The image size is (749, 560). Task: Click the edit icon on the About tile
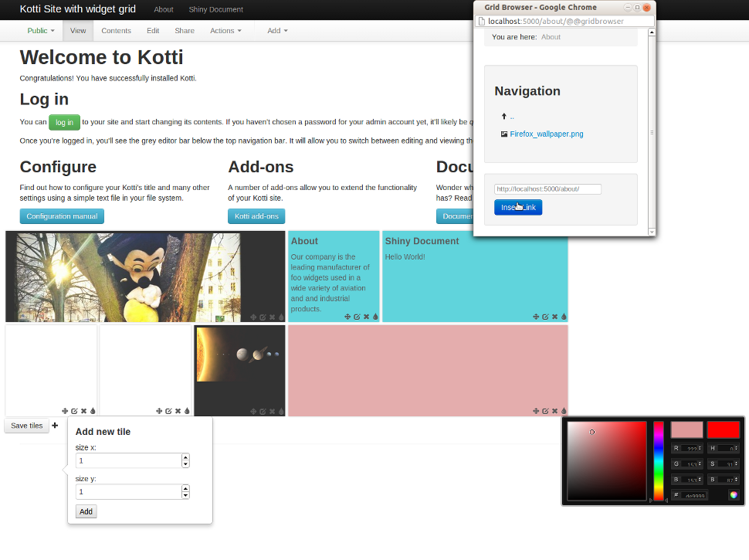point(357,317)
